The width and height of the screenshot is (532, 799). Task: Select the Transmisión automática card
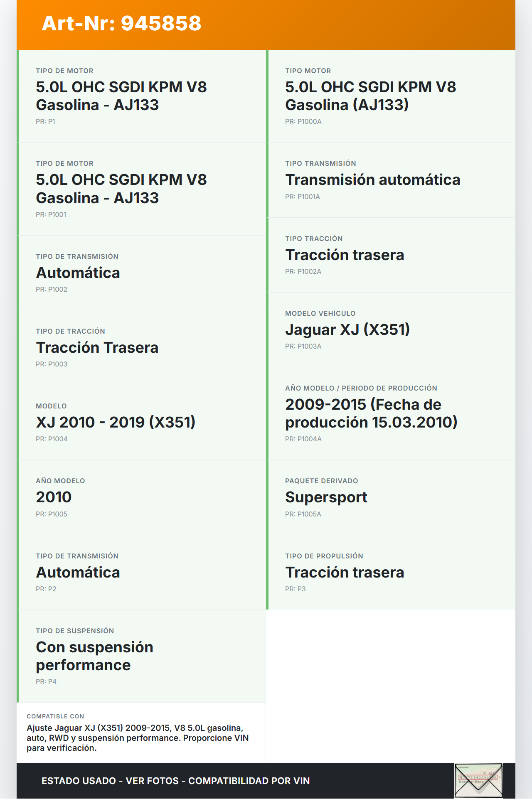(391, 180)
